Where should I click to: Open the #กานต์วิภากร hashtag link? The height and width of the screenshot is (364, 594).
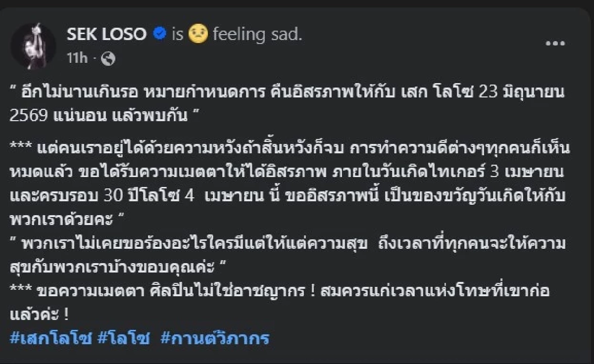[215, 339]
